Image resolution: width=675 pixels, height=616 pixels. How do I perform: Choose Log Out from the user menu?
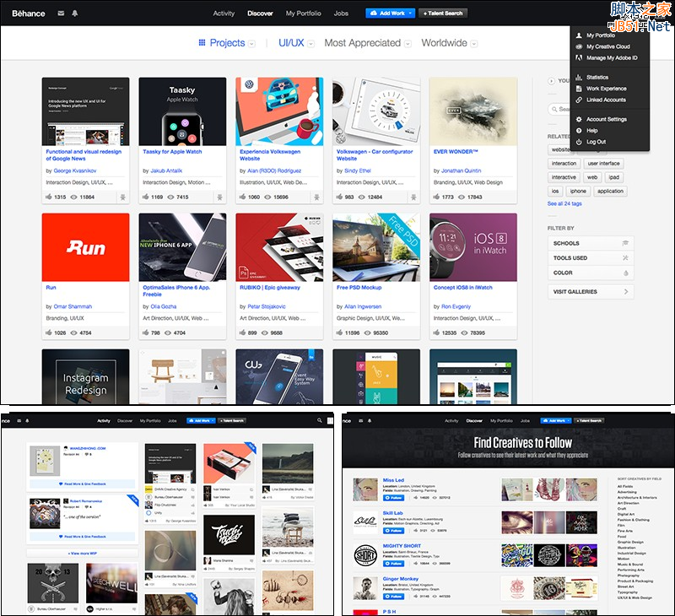(596, 142)
